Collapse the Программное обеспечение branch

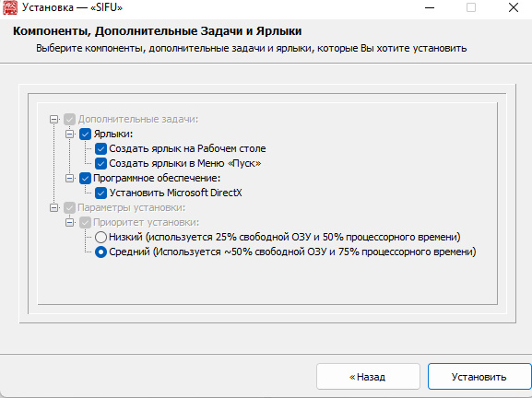point(69,178)
